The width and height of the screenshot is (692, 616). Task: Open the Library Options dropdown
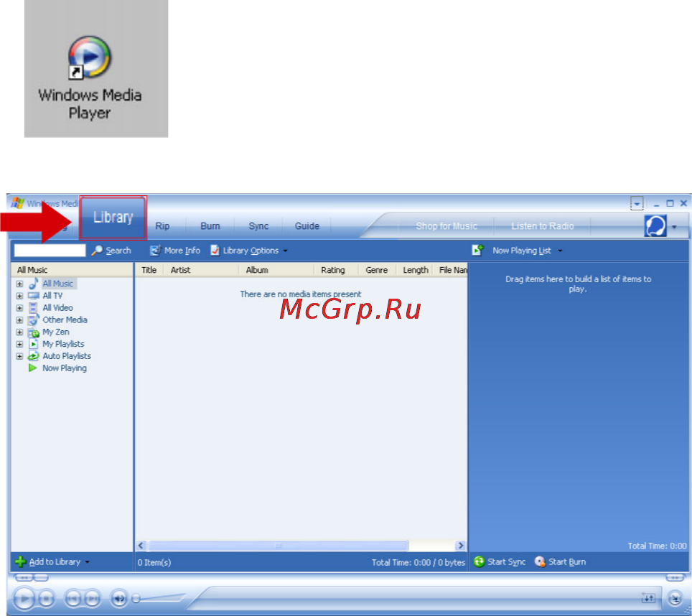249,251
